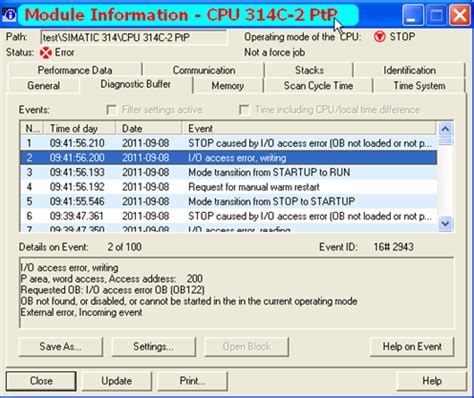
Task: Select event 3 Mode transition STARTUP to RUN
Action: (228, 172)
